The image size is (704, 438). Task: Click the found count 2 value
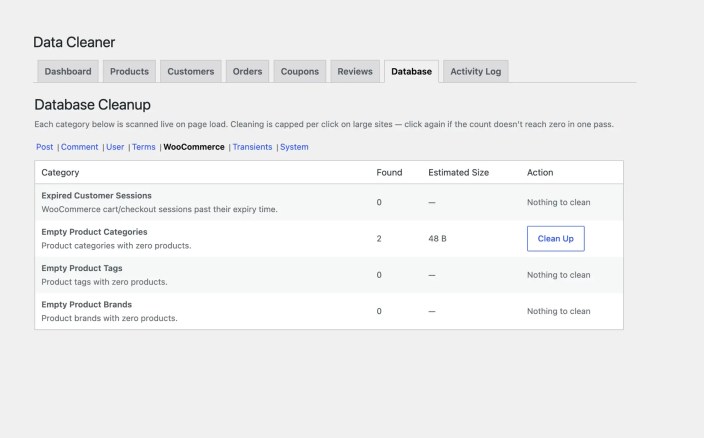(x=379, y=239)
